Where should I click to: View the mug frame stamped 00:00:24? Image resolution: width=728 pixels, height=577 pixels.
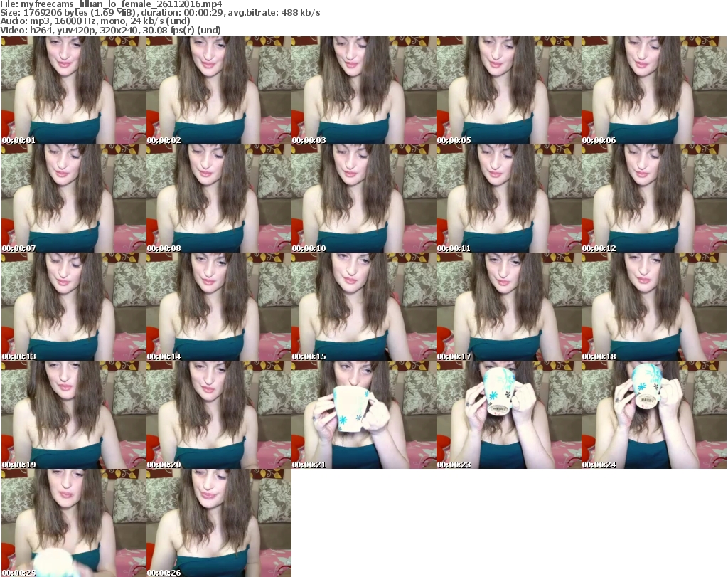pos(654,415)
